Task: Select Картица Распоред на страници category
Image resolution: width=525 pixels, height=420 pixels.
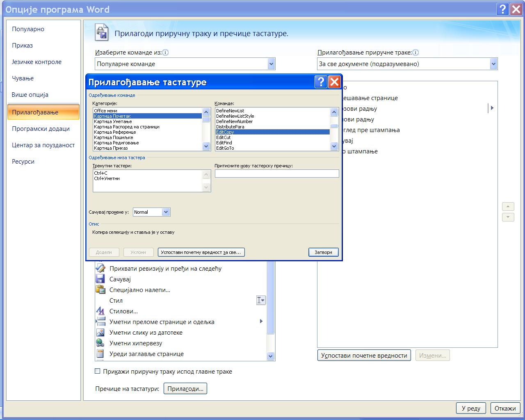Action: click(148, 127)
